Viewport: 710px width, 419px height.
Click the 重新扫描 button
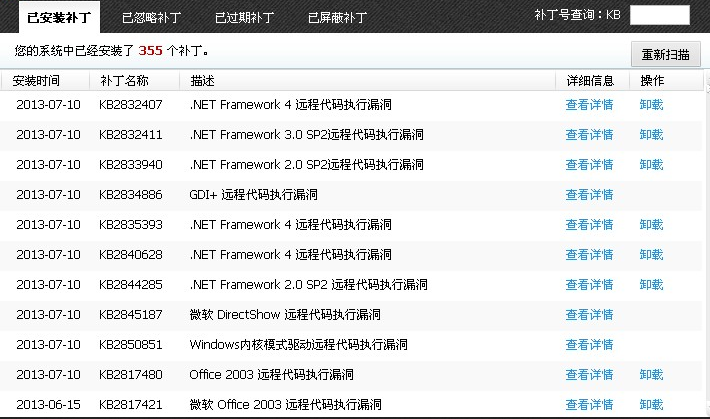tap(666, 54)
